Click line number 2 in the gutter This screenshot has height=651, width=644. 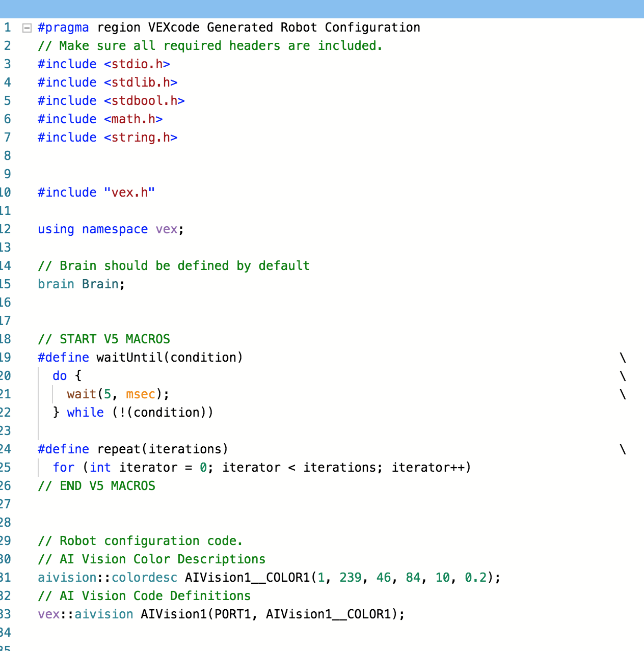point(7,46)
